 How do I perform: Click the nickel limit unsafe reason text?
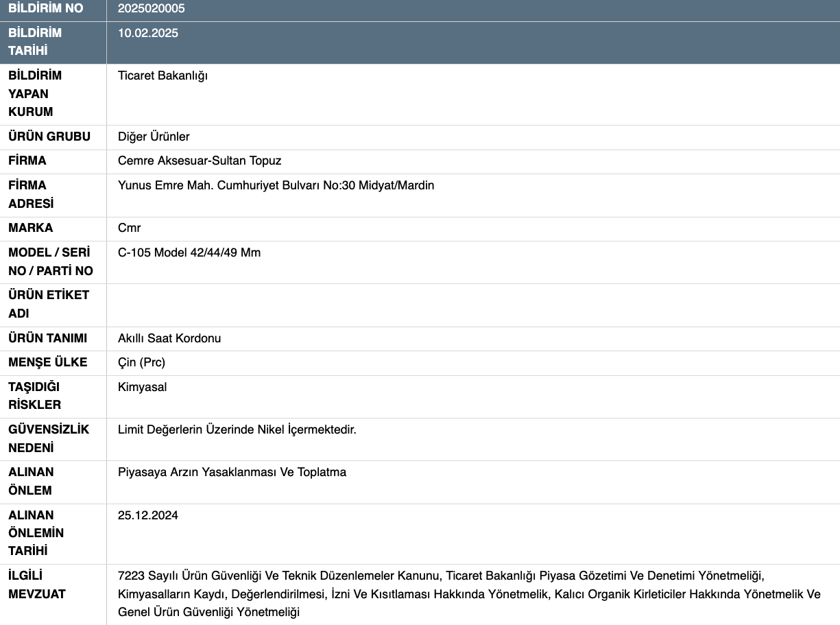tap(237, 429)
